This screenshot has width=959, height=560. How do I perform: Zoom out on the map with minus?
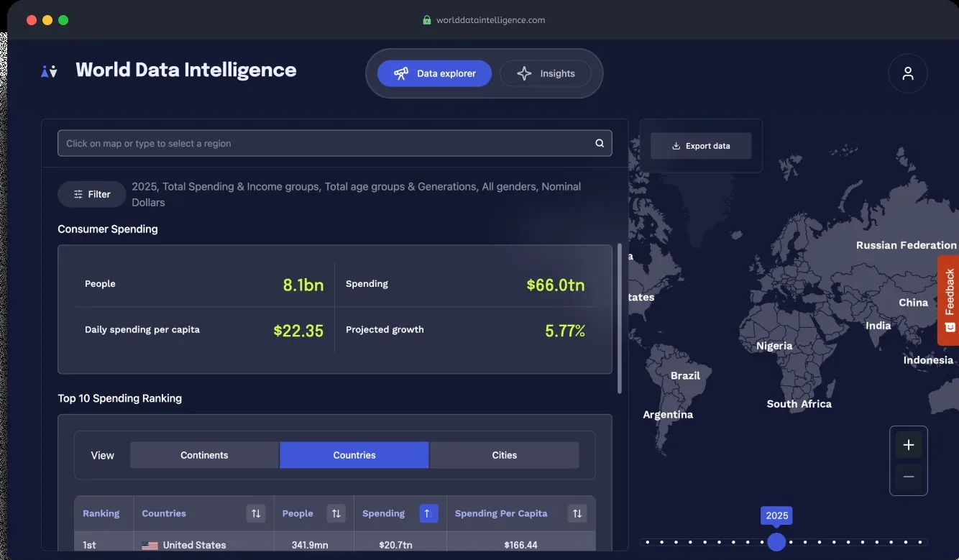[x=909, y=477]
